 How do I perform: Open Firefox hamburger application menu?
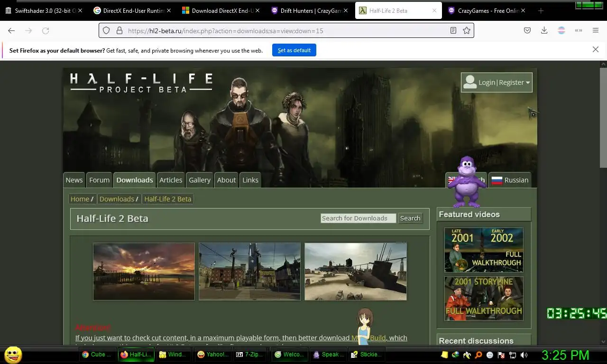(596, 30)
